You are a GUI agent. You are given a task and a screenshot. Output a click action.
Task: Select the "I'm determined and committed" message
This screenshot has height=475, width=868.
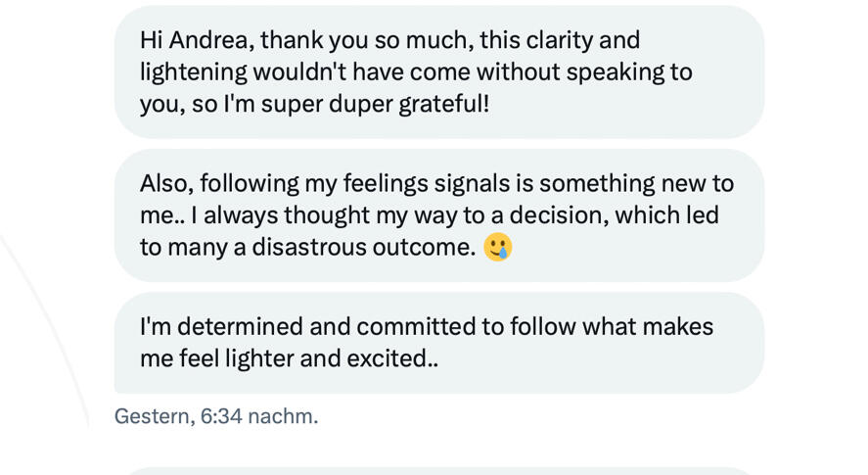click(x=439, y=342)
